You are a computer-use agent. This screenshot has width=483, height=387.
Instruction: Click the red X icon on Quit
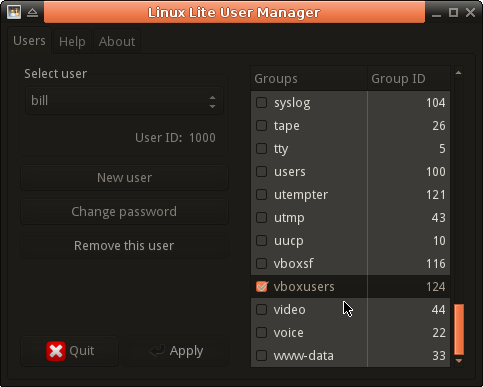(56, 351)
